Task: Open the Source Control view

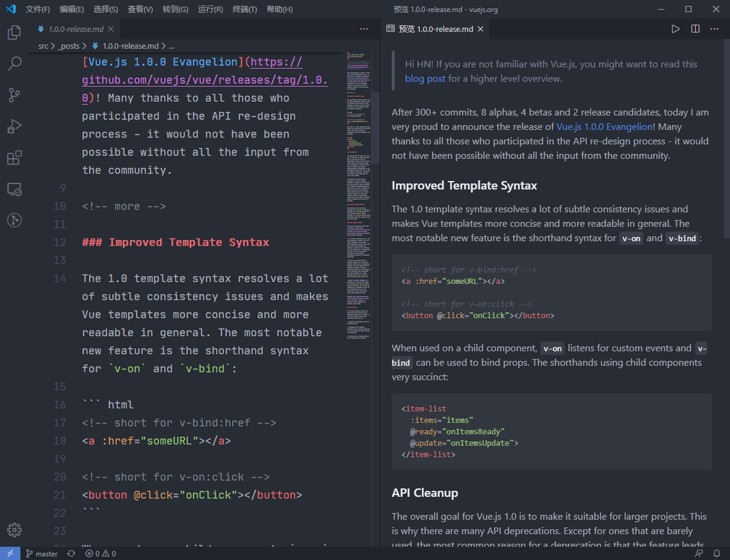Action: 14,94
